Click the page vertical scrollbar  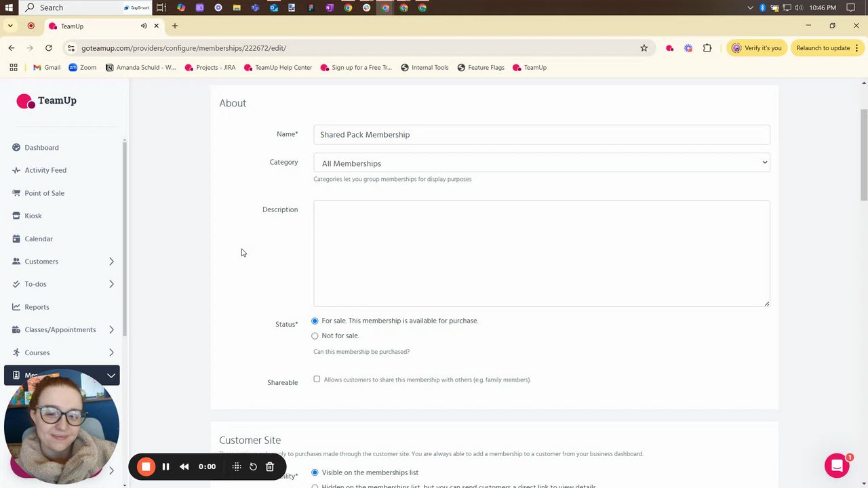[863, 155]
